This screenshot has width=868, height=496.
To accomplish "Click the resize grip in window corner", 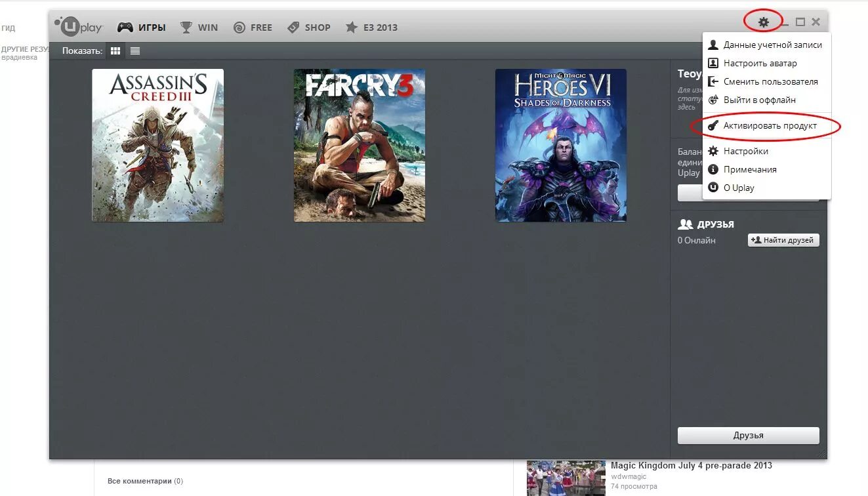I will tap(822, 454).
